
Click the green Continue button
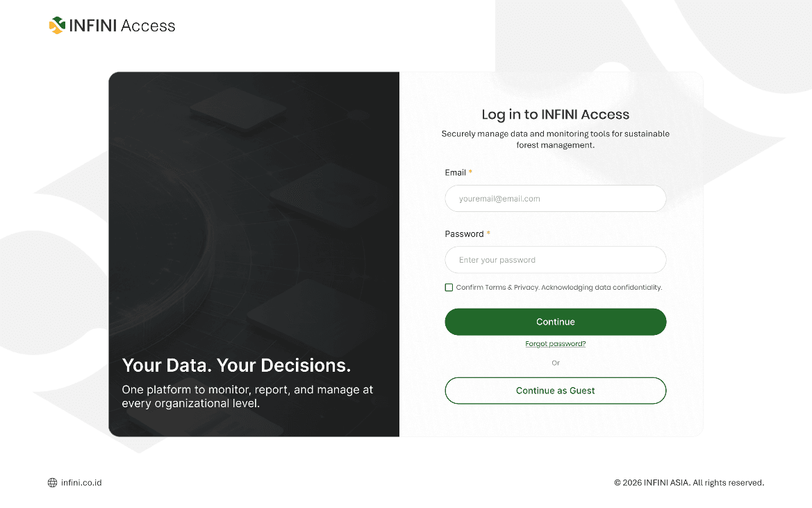point(555,322)
